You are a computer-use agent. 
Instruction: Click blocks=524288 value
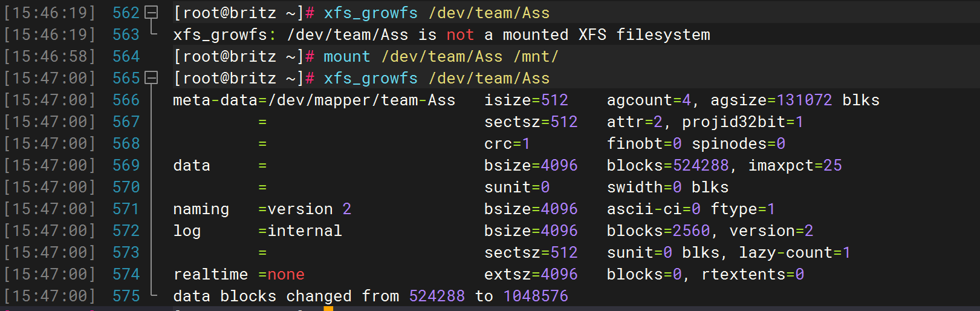tap(668, 165)
